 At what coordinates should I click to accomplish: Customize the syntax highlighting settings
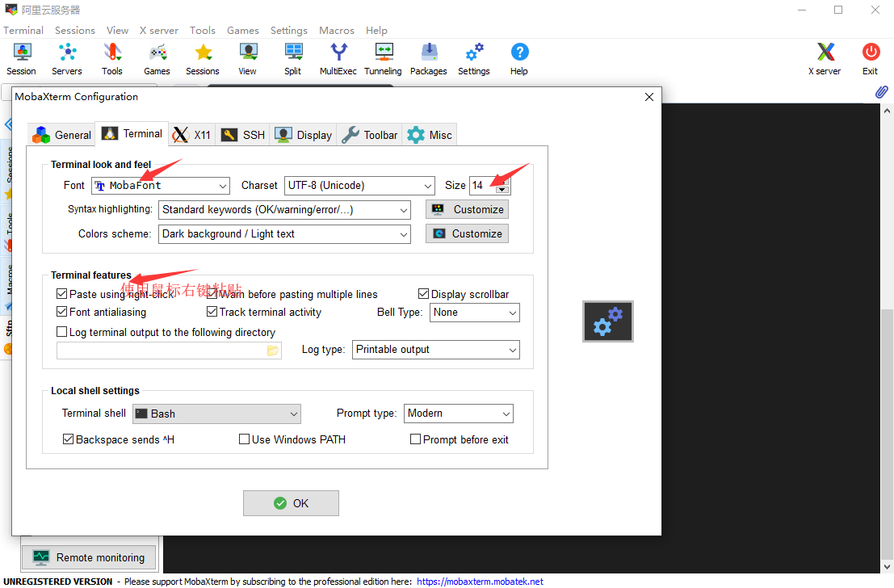467,209
